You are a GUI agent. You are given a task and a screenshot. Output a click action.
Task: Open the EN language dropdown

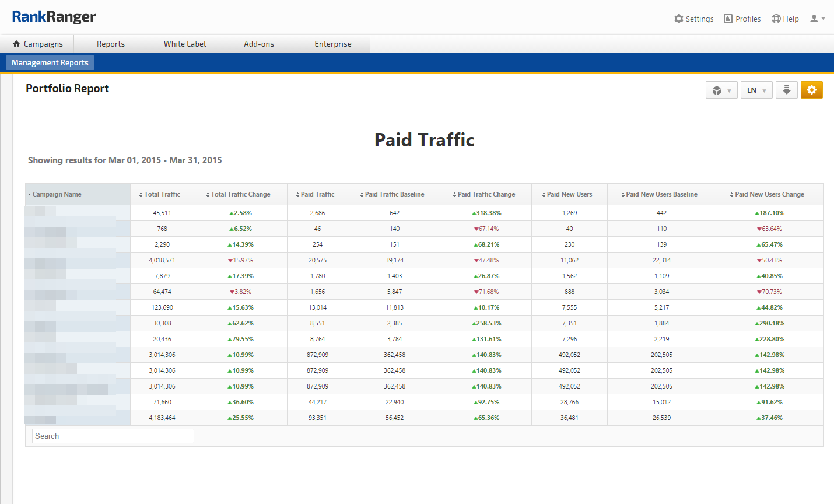(x=756, y=90)
